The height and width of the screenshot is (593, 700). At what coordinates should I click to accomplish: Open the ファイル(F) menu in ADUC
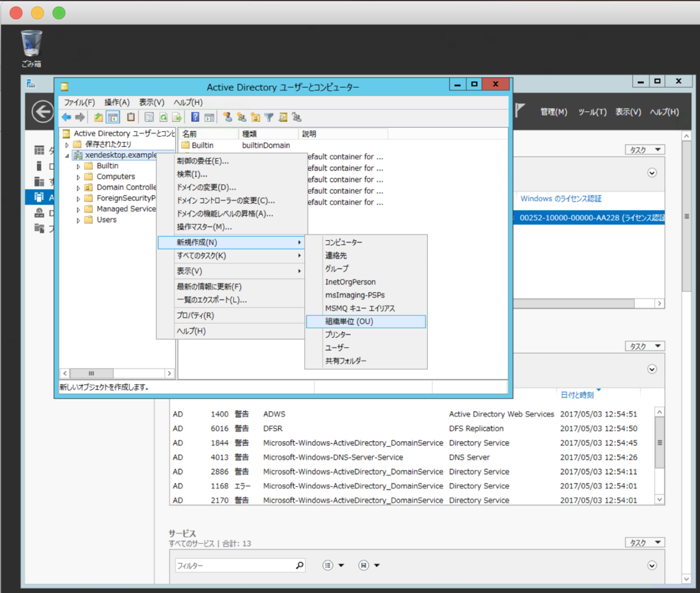tap(79, 103)
